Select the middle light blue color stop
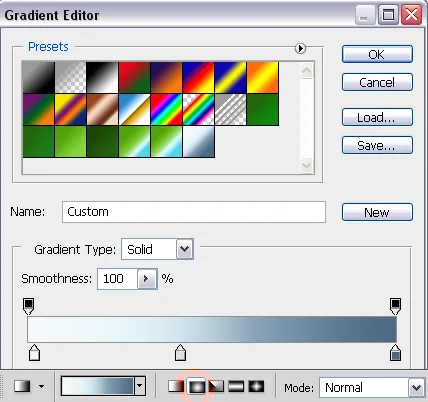The width and height of the screenshot is (428, 402). click(x=180, y=353)
